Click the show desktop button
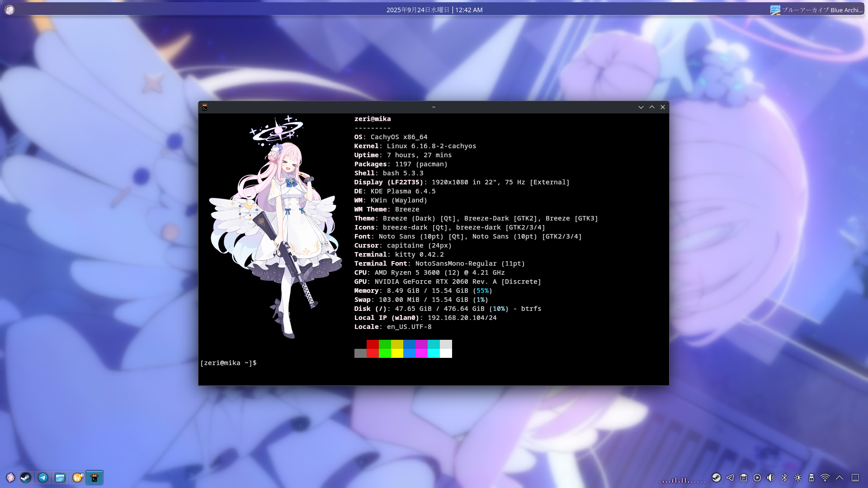 pyautogui.click(x=855, y=478)
